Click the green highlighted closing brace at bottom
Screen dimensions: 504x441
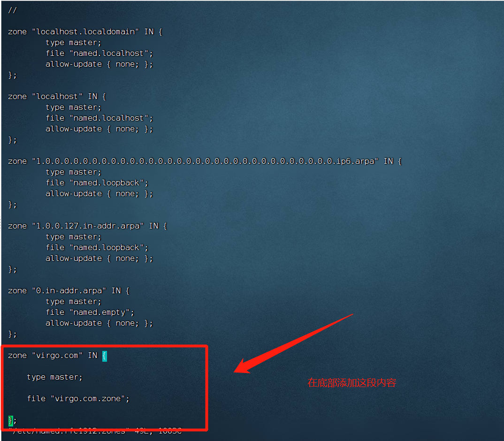[x=11, y=420]
